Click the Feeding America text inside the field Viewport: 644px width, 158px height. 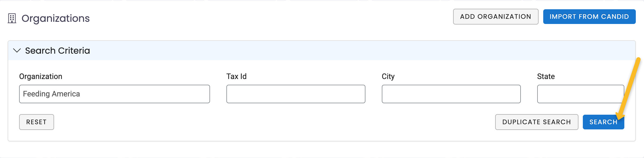pyautogui.click(x=51, y=94)
